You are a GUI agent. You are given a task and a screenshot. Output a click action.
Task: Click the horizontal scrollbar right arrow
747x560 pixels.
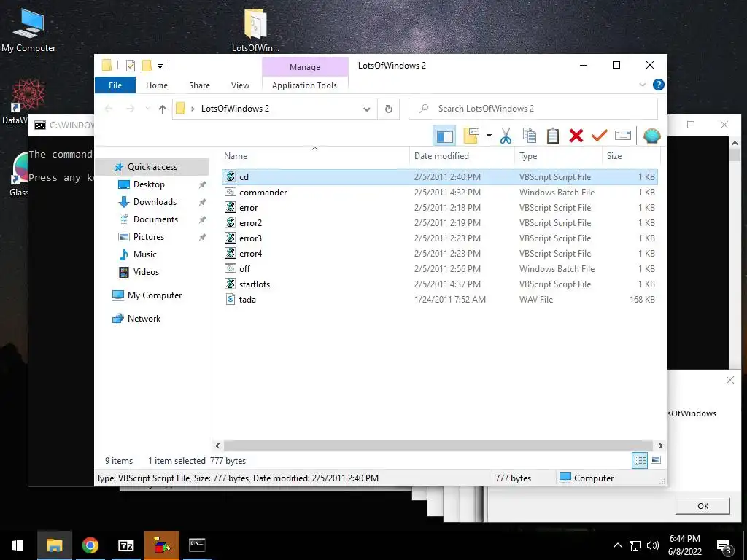click(660, 446)
